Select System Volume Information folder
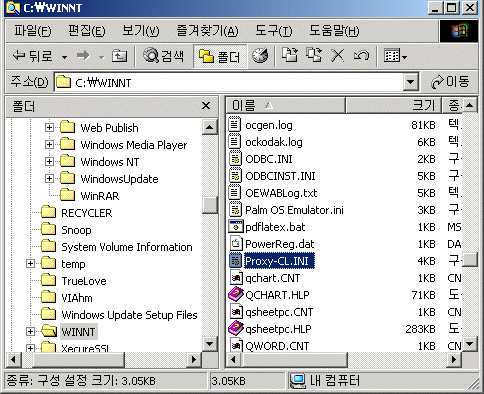The width and height of the screenshot is (484, 394). pyautogui.click(x=127, y=247)
